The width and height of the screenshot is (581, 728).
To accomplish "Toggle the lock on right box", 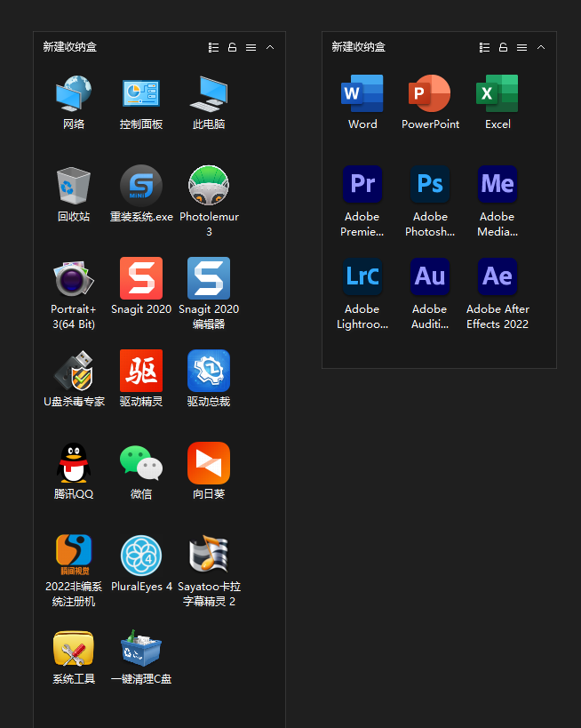I will [x=503, y=47].
